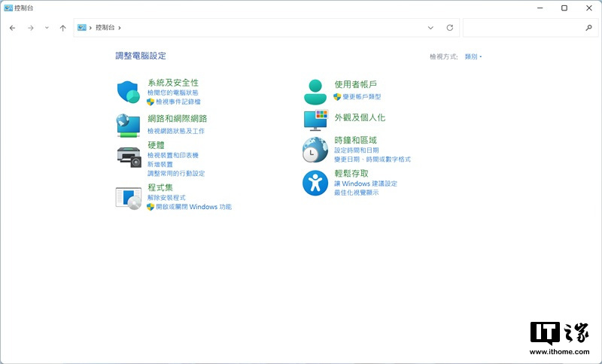The width and height of the screenshot is (602, 364).
Task: Click the UAC shield beside 開啟或關閉 Windows 功能
Action: click(150, 207)
